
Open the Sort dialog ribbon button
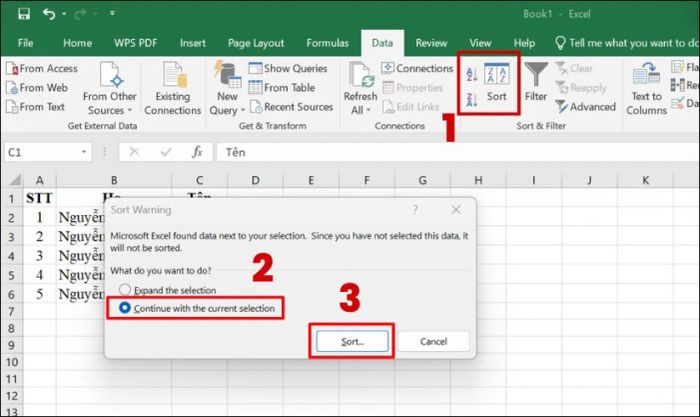pyautogui.click(x=497, y=83)
